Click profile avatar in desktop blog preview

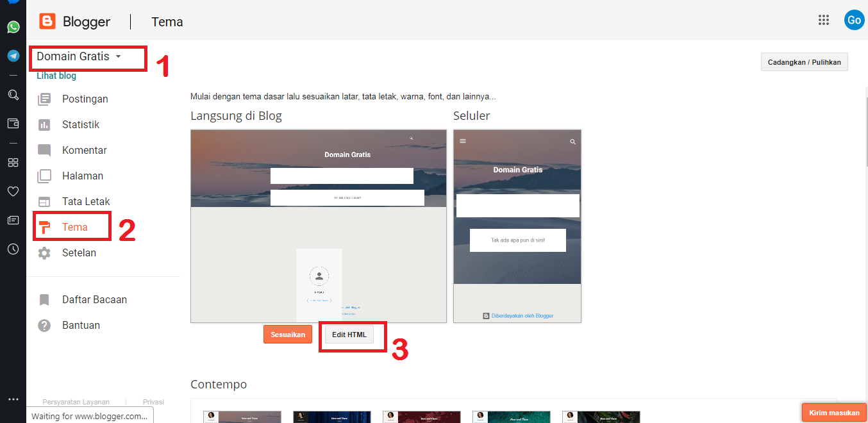(x=319, y=276)
